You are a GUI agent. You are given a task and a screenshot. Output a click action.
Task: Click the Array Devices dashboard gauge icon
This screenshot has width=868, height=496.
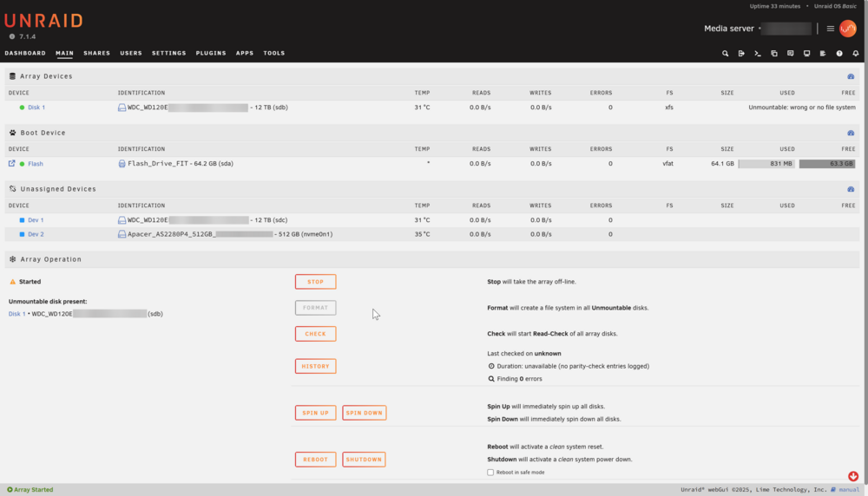tap(851, 76)
